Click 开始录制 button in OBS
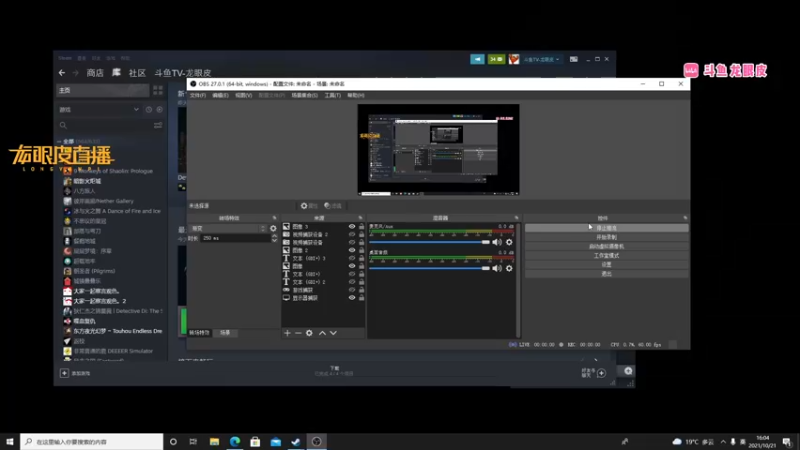Screen dimensions: 800x450 tap(606, 237)
